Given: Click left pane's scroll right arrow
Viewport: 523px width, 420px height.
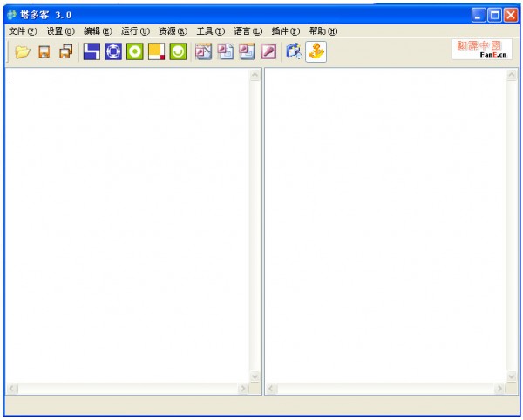Looking at the screenshot, I should 243,389.
